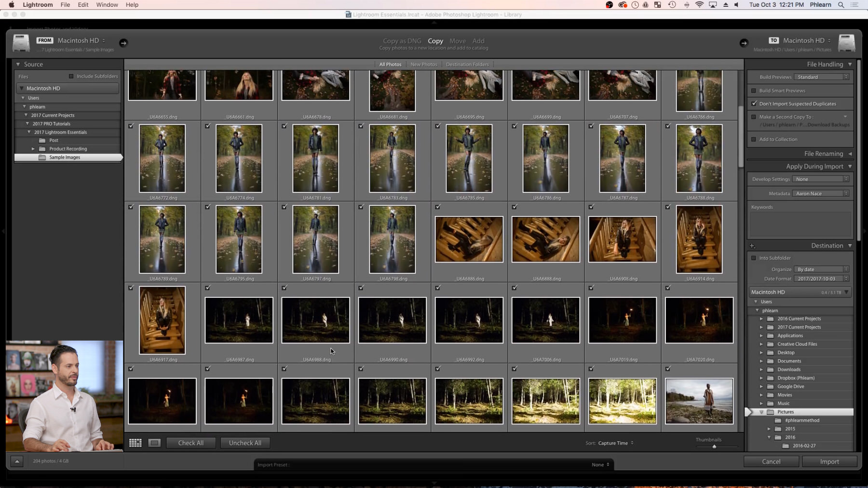Switch to grid view icon
This screenshot has width=868, height=488.
[x=135, y=443]
